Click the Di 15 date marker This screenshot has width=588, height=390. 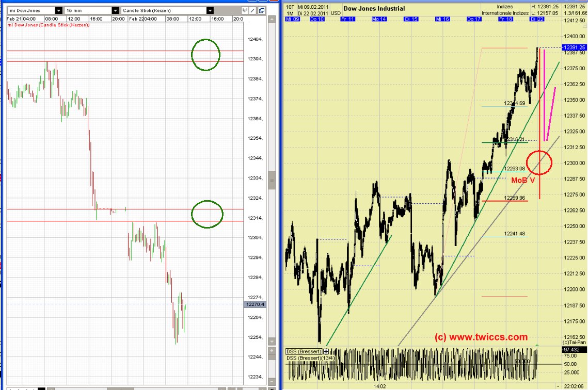click(411, 19)
